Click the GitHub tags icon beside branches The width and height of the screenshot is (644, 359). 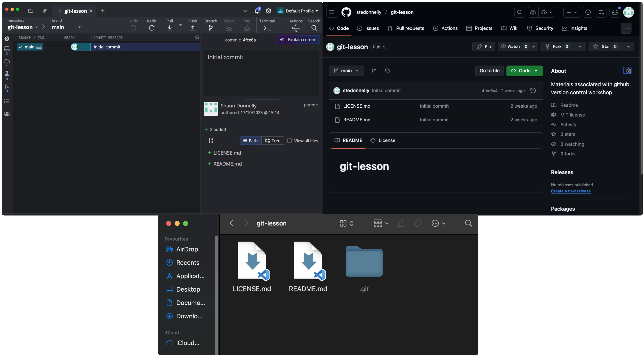click(x=388, y=71)
